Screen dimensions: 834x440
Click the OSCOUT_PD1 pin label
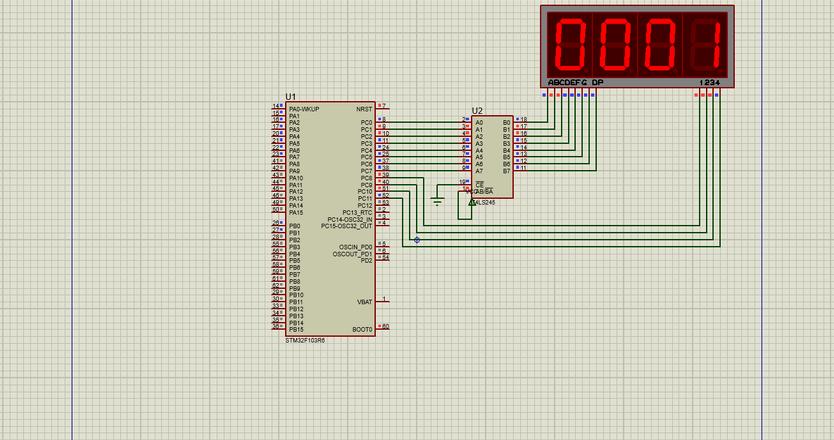click(x=353, y=254)
